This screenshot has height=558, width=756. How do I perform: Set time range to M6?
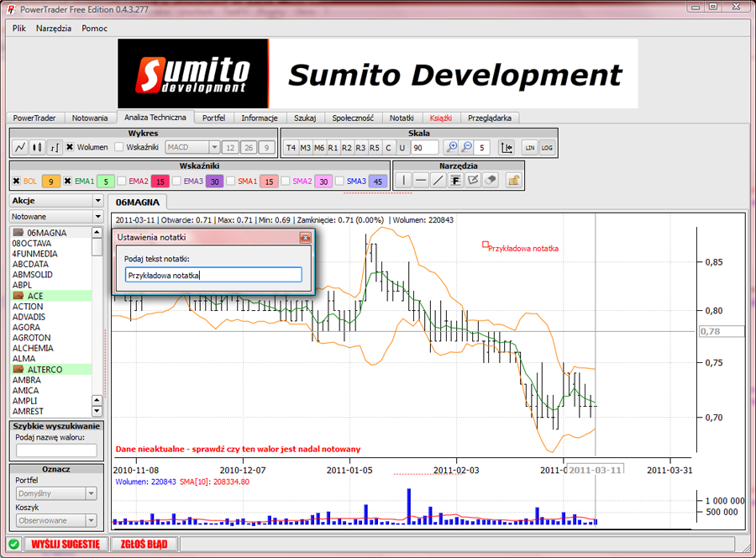pyautogui.click(x=319, y=148)
